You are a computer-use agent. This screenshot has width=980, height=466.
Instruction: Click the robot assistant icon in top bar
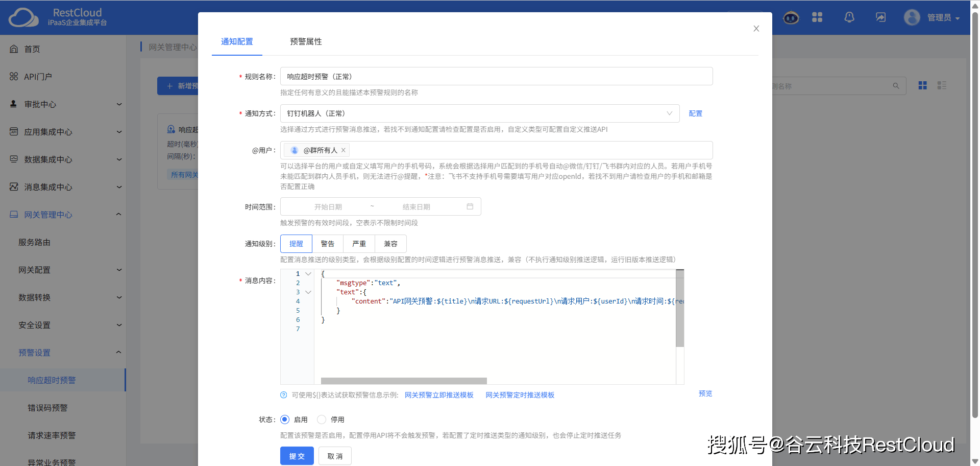coord(791,17)
